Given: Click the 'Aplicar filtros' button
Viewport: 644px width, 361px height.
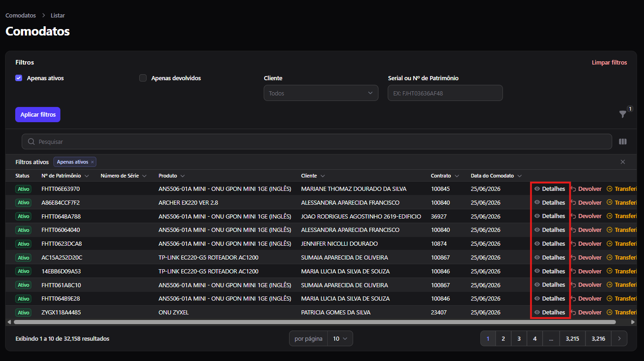Looking at the screenshot, I should click(x=38, y=115).
